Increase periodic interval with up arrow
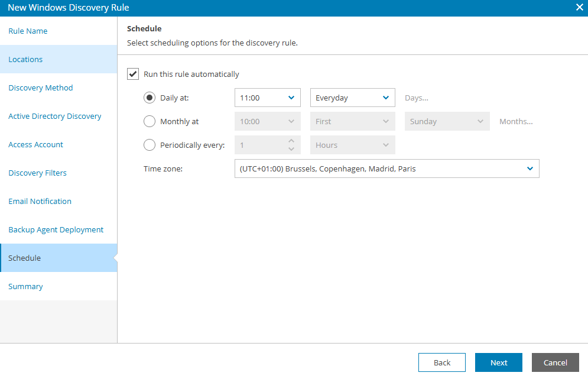The width and height of the screenshot is (588, 379). (x=291, y=141)
